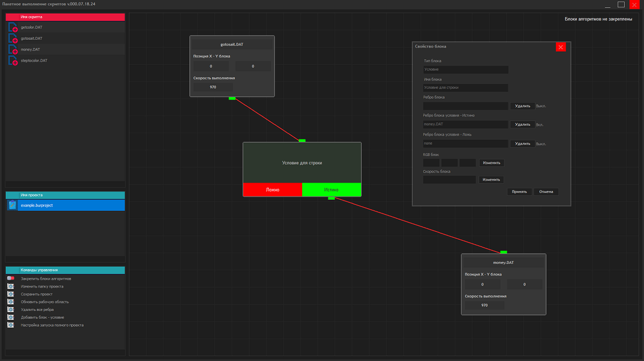The height and width of the screenshot is (361, 644).
Task: Click the Блоки алгоритмов не закреплены status text
Action: click(598, 19)
